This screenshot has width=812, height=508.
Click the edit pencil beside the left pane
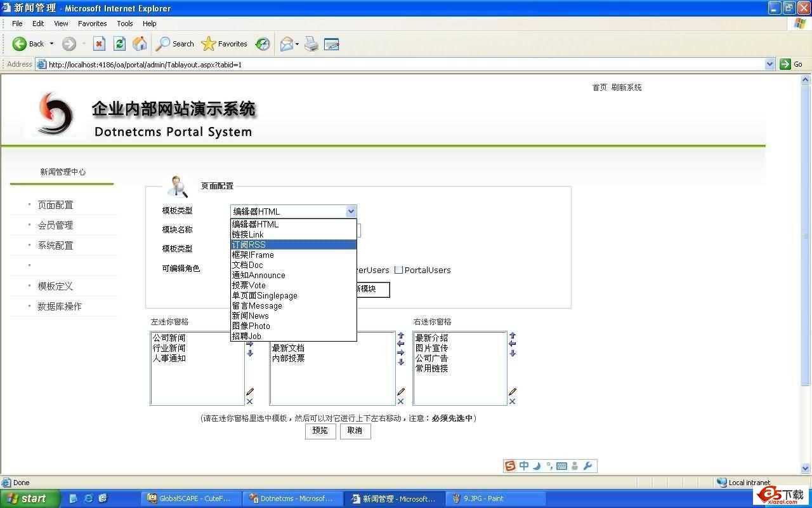pos(250,392)
